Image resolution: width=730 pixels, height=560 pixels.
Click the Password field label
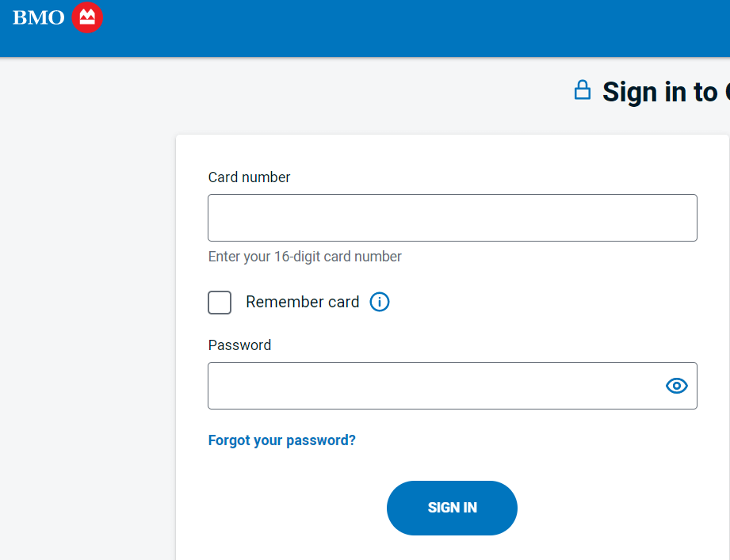pos(239,345)
